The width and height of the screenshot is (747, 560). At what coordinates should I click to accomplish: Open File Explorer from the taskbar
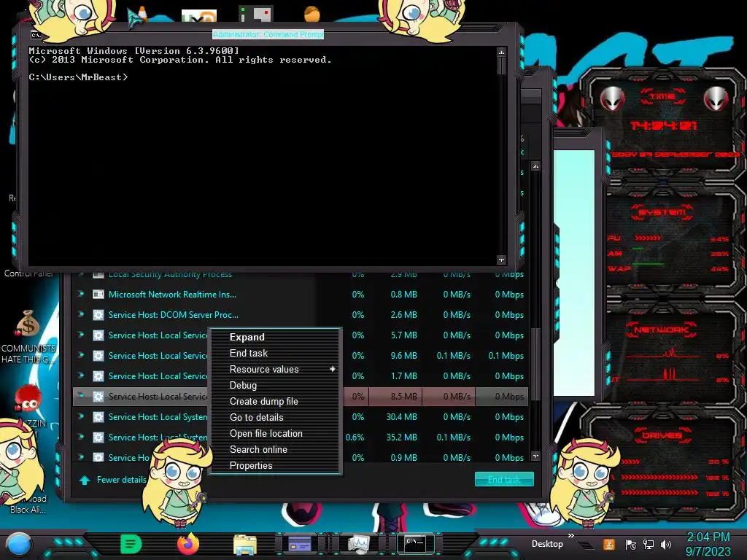(245, 544)
